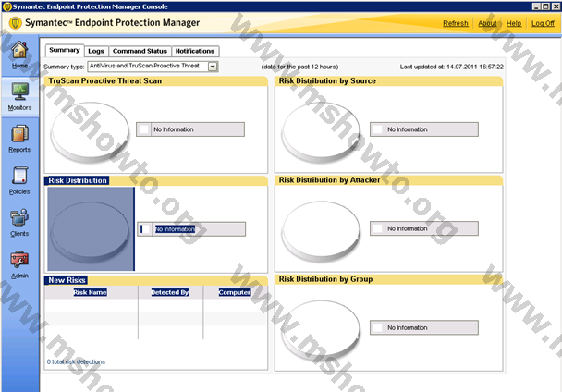Open the Clients sidebar icon
Viewport: 562px width, 392px height.
19,217
